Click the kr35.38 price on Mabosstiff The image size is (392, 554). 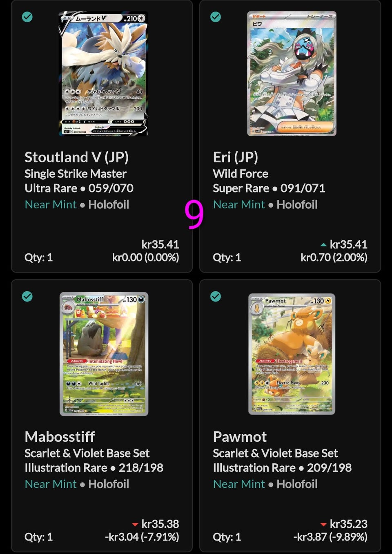pos(160,524)
